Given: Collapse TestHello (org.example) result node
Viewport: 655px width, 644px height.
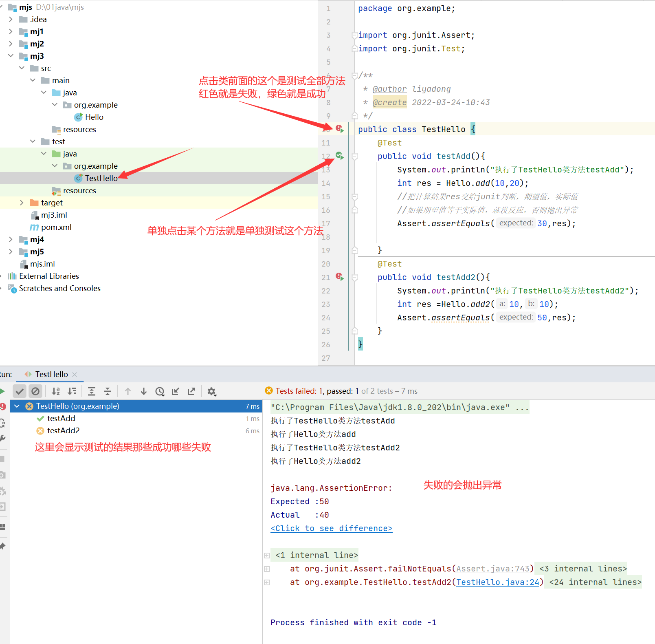Looking at the screenshot, I should [x=17, y=406].
